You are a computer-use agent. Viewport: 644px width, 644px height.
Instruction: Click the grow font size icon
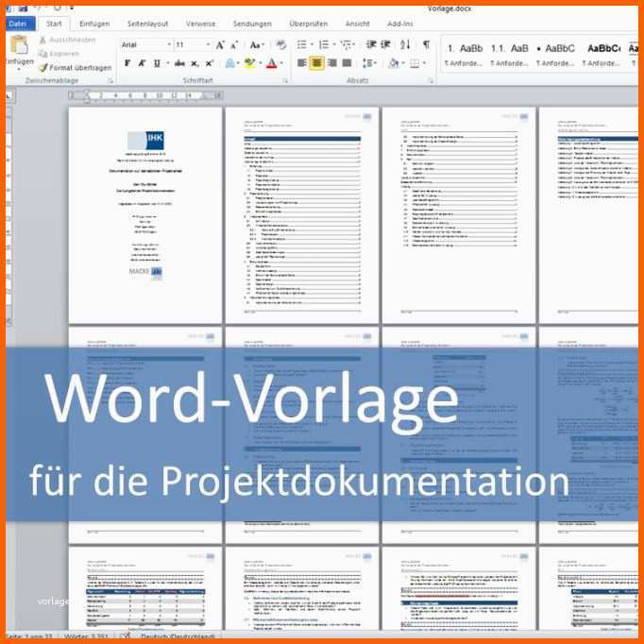click(220, 44)
